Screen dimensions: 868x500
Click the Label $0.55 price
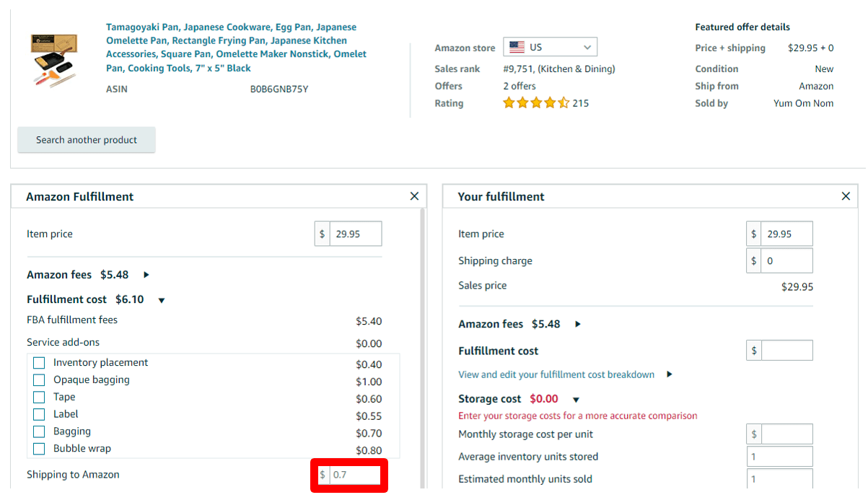coord(369,416)
